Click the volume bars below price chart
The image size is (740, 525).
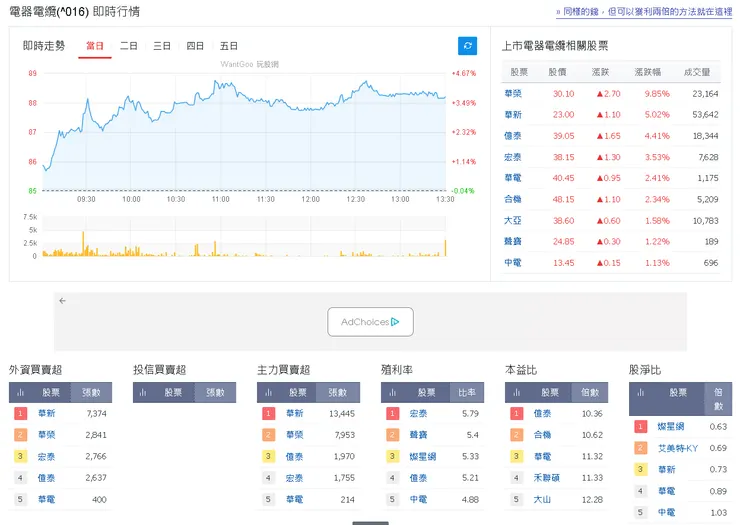coord(244,243)
